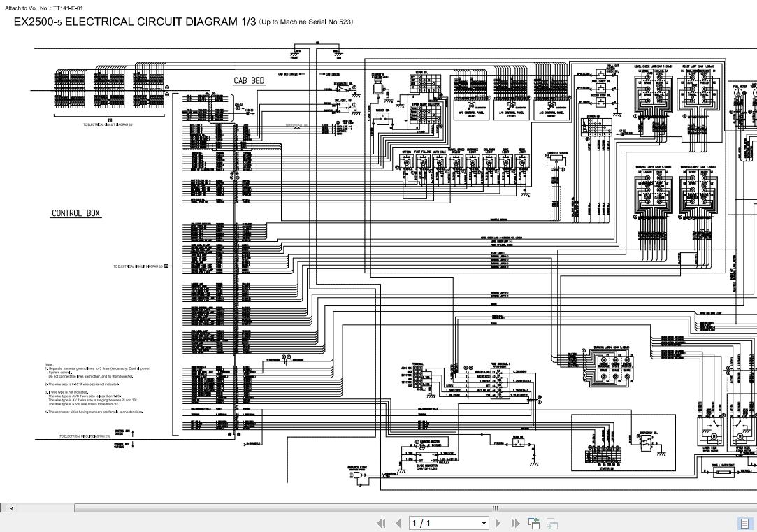Click the horizontal scrollbar left arrow
This screenshot has width=757, height=532.
coord(12,508)
